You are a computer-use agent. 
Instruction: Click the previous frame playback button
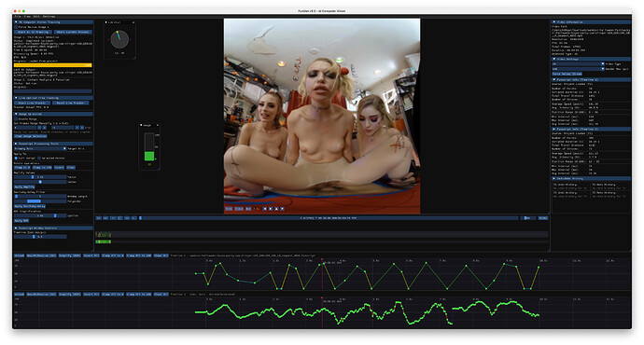[105, 218]
